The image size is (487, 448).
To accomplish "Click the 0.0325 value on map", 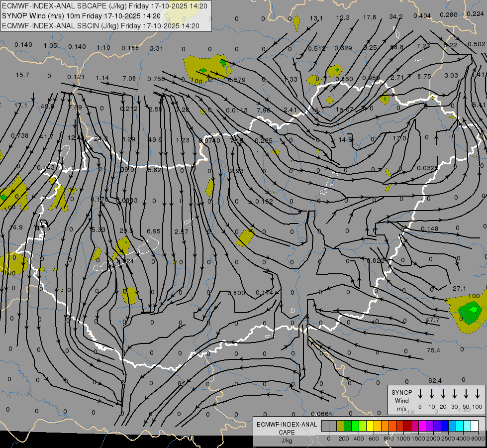I will (428, 168).
